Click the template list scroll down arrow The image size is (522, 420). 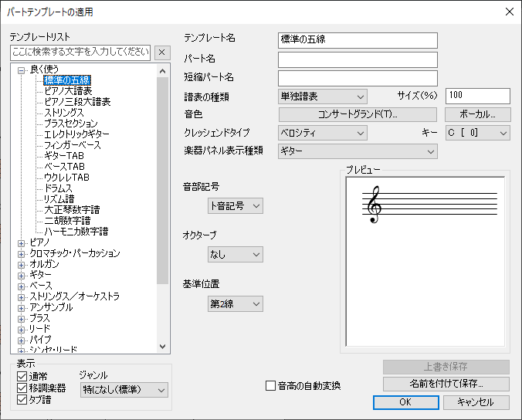pos(162,347)
